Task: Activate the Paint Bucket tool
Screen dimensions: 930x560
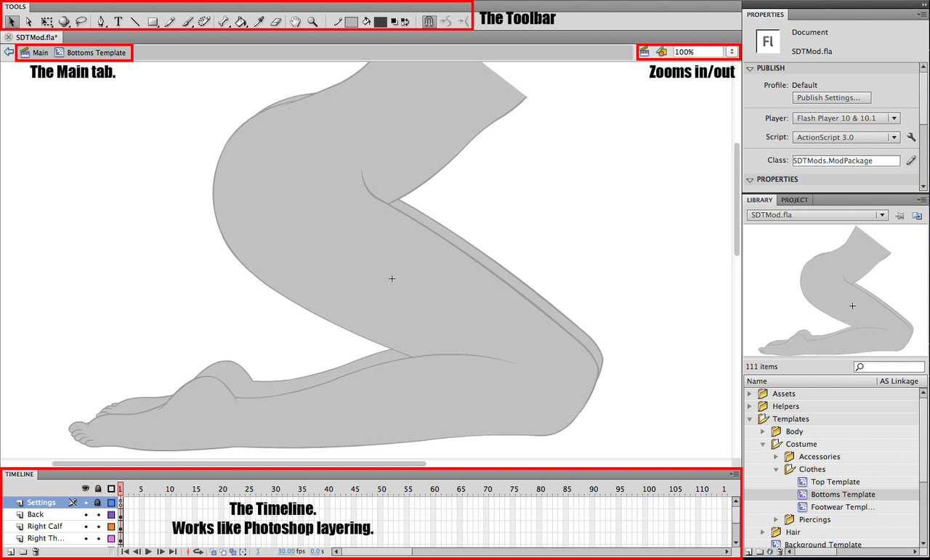Action: pyautogui.click(x=242, y=22)
